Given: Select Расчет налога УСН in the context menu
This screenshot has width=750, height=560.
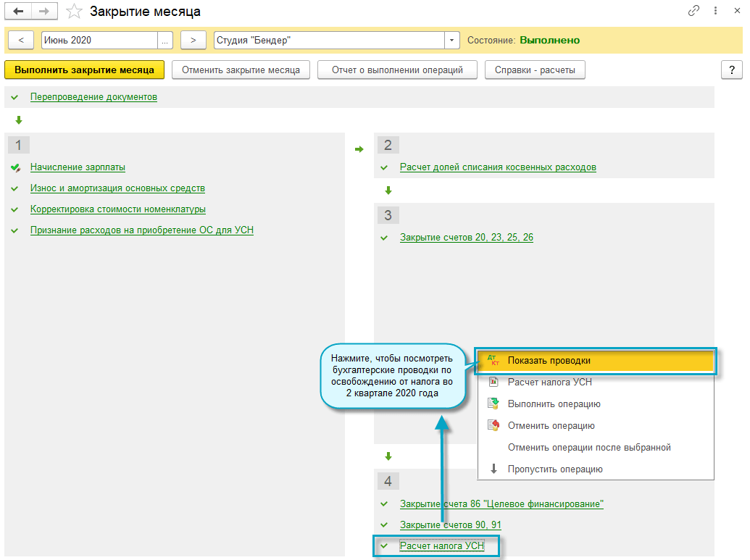Looking at the screenshot, I should point(596,383).
